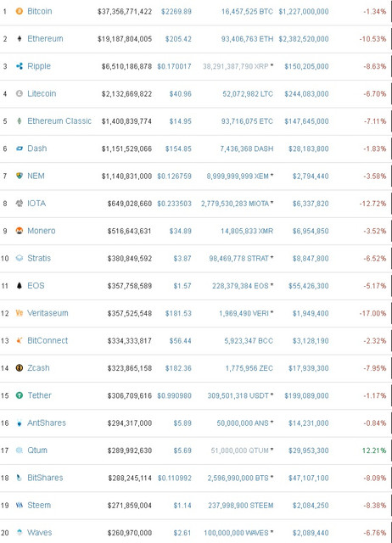
Task: Open the IOTA name link
Action: (36, 203)
